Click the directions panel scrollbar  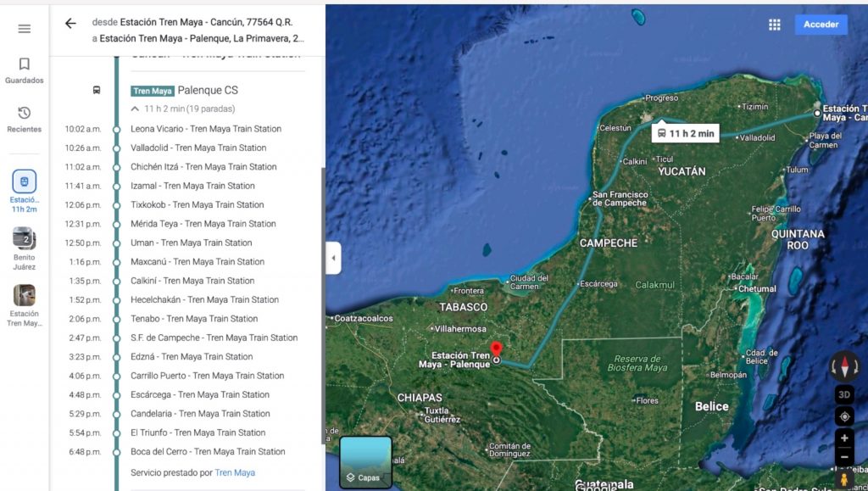323,305
